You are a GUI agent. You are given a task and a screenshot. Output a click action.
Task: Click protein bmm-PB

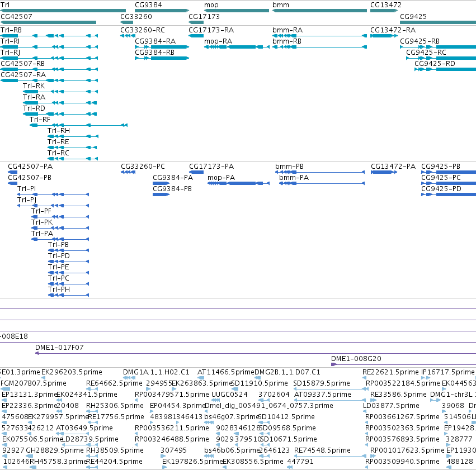click(x=319, y=172)
